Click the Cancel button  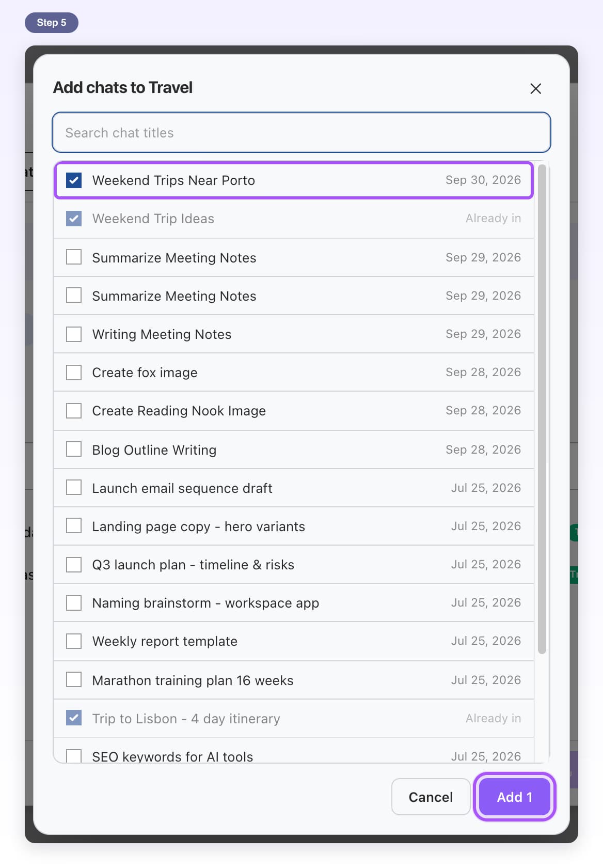(431, 797)
